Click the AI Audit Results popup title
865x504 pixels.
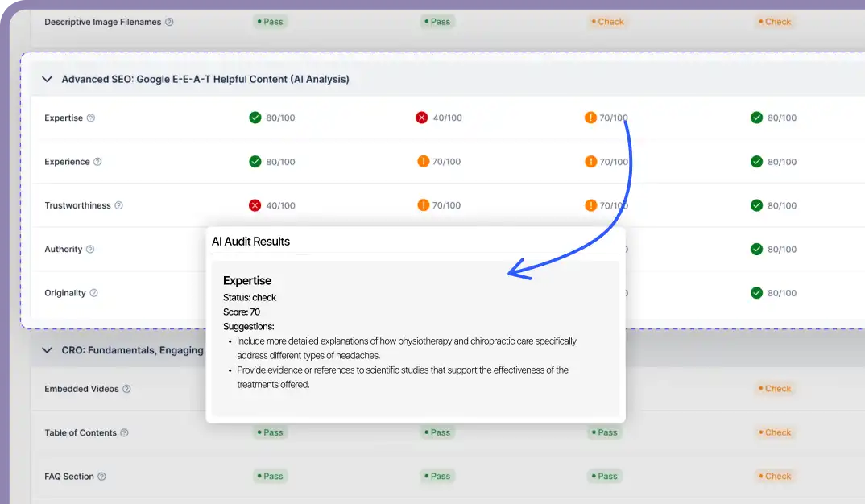(251, 242)
